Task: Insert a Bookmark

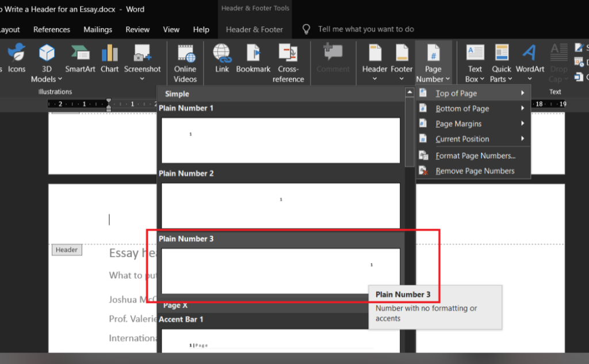Action: 253,54
